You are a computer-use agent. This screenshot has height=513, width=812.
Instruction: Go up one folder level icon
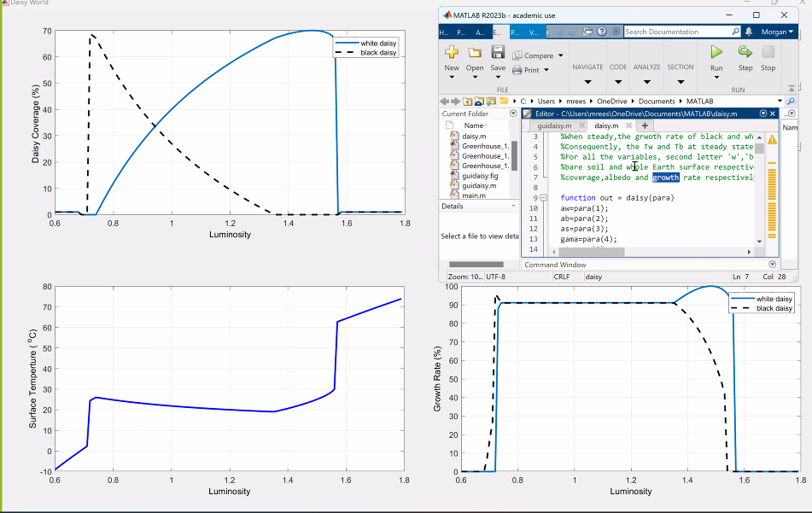pos(466,100)
